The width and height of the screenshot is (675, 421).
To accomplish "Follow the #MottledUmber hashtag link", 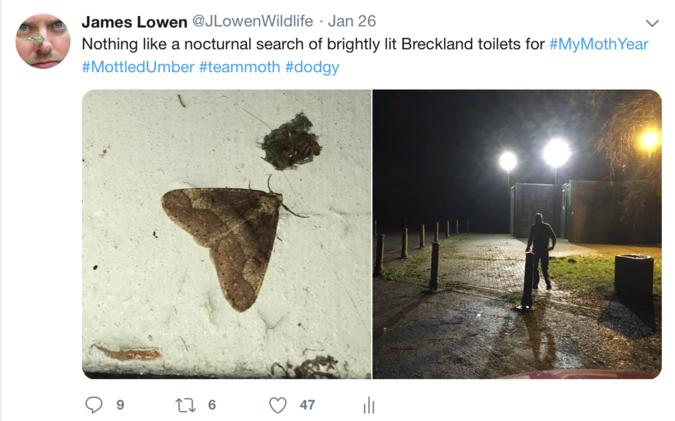I will click(138, 67).
